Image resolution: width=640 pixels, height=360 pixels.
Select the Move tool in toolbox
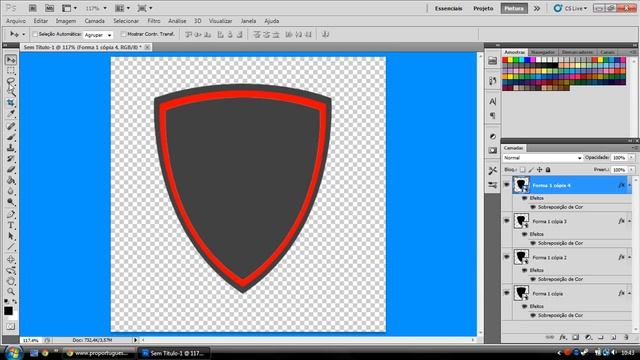coord(11,60)
